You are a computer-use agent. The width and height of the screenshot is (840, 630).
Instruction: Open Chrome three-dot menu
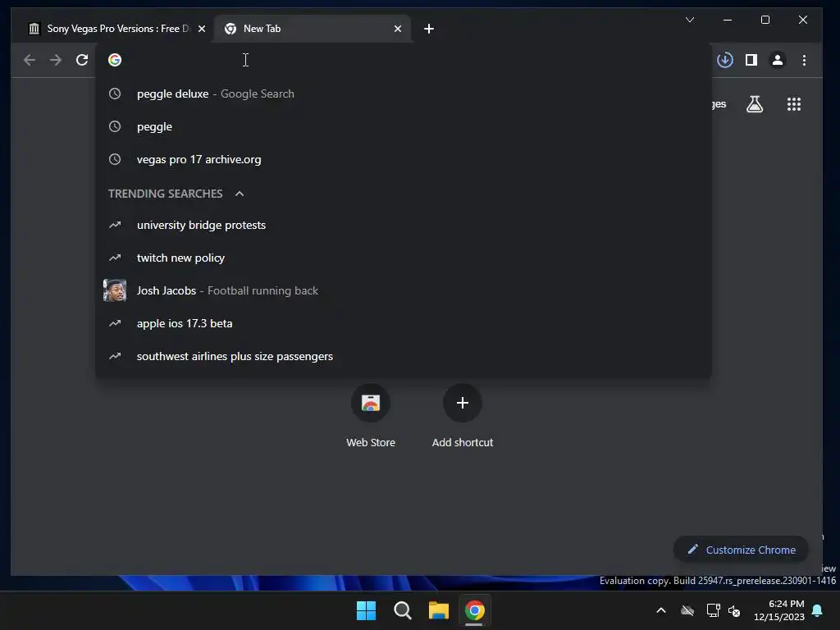click(804, 60)
